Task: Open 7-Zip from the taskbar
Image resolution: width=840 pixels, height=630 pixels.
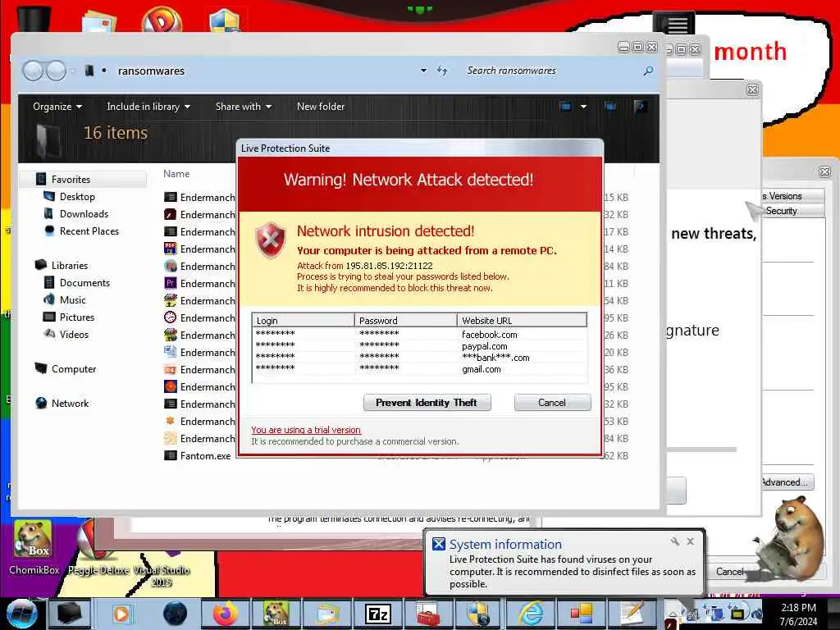Action: click(379, 614)
